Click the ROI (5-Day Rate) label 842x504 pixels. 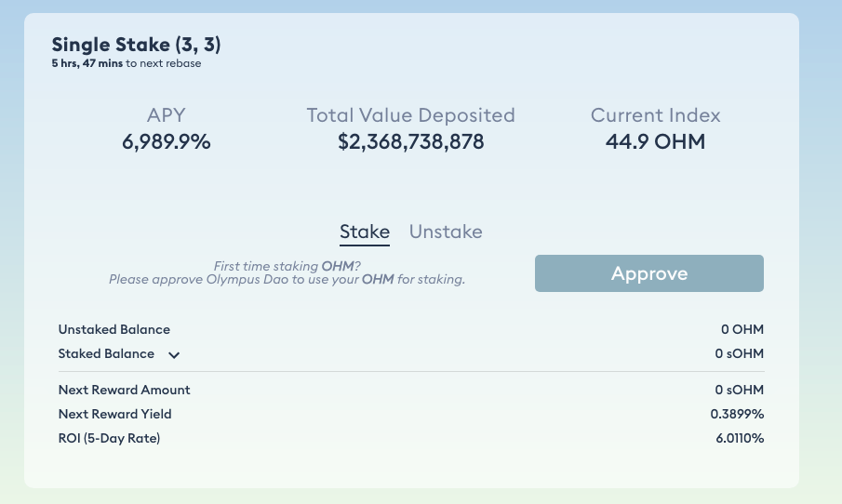[109, 438]
